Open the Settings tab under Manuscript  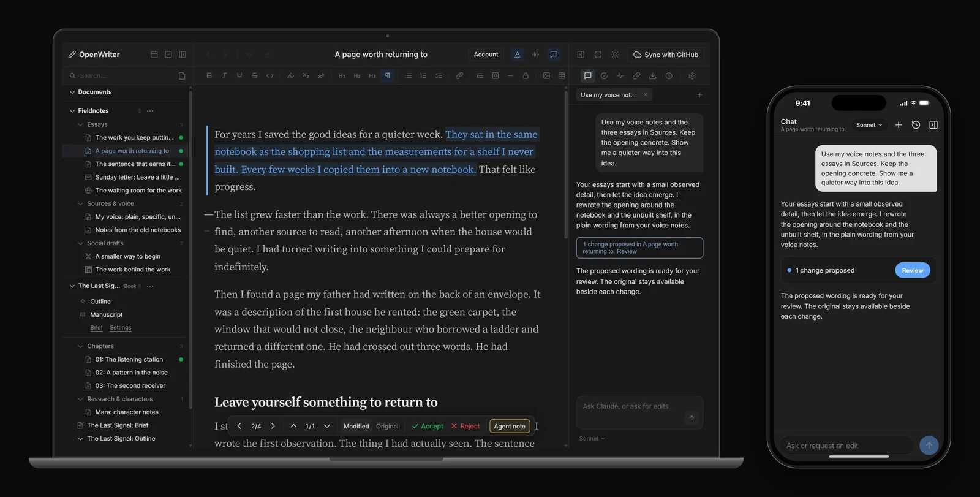121,328
